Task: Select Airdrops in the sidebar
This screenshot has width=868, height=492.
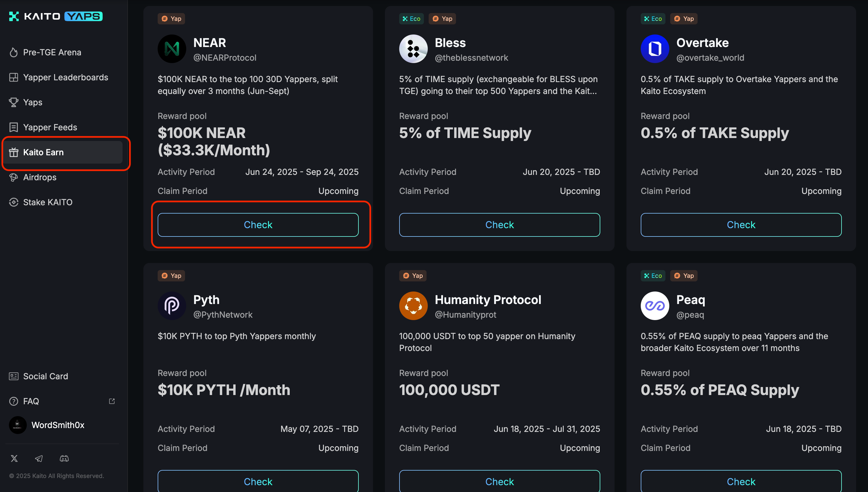Action: point(40,177)
